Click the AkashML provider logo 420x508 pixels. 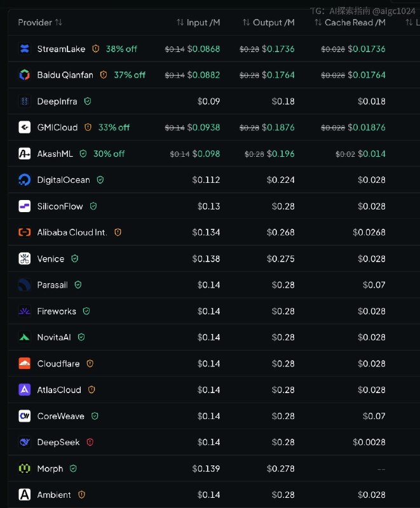tap(25, 154)
